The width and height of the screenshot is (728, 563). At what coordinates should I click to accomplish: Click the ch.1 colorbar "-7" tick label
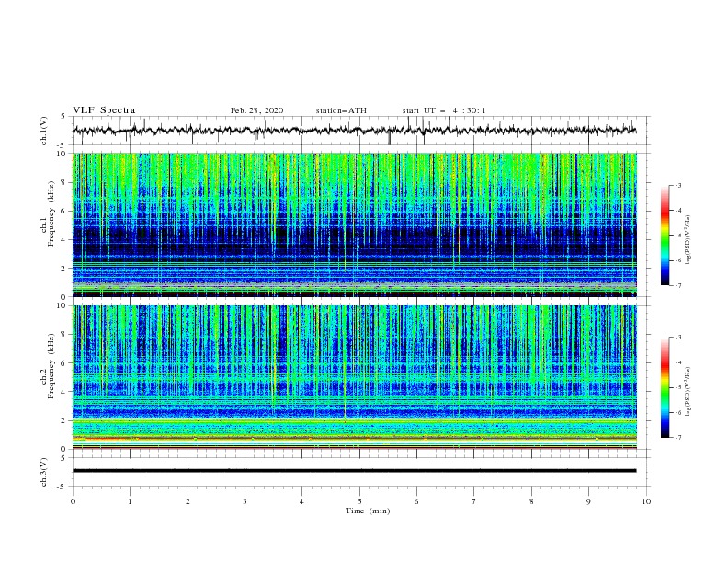(678, 285)
